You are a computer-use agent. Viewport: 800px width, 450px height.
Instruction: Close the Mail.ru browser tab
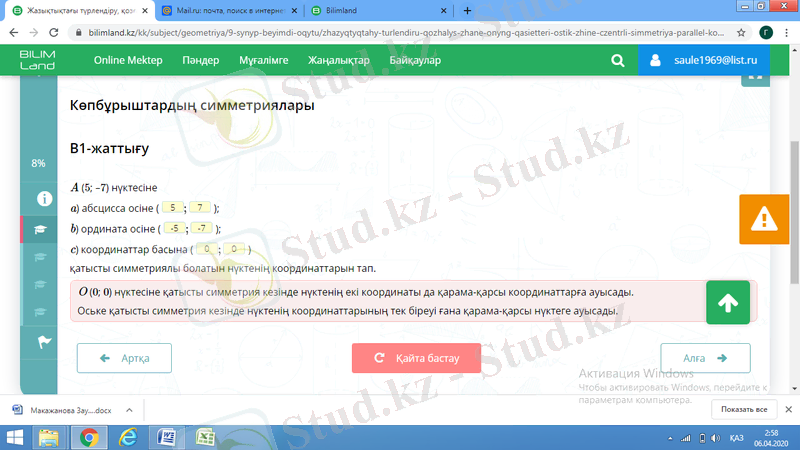[294, 10]
